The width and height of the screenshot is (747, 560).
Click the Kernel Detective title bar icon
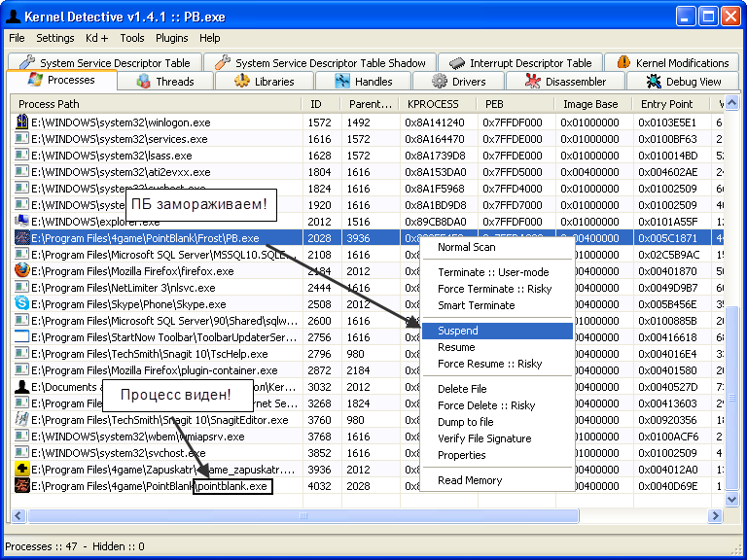(x=13, y=17)
